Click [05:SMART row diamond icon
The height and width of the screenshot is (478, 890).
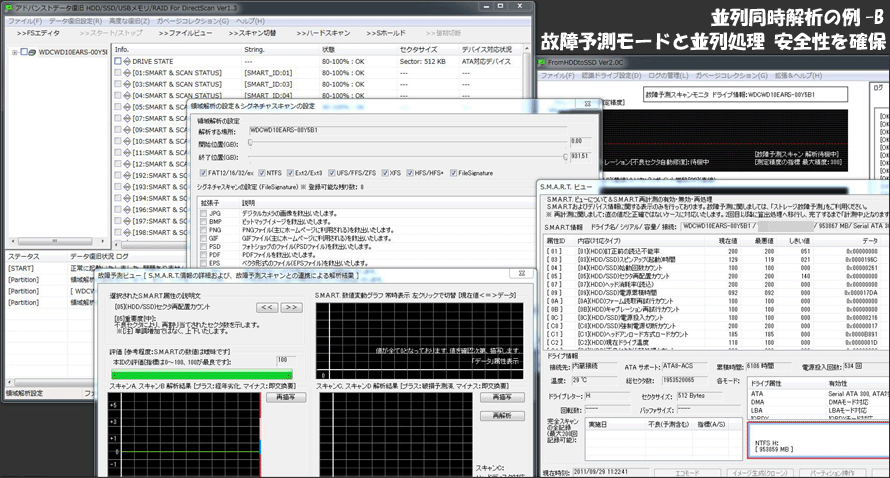tap(127, 107)
